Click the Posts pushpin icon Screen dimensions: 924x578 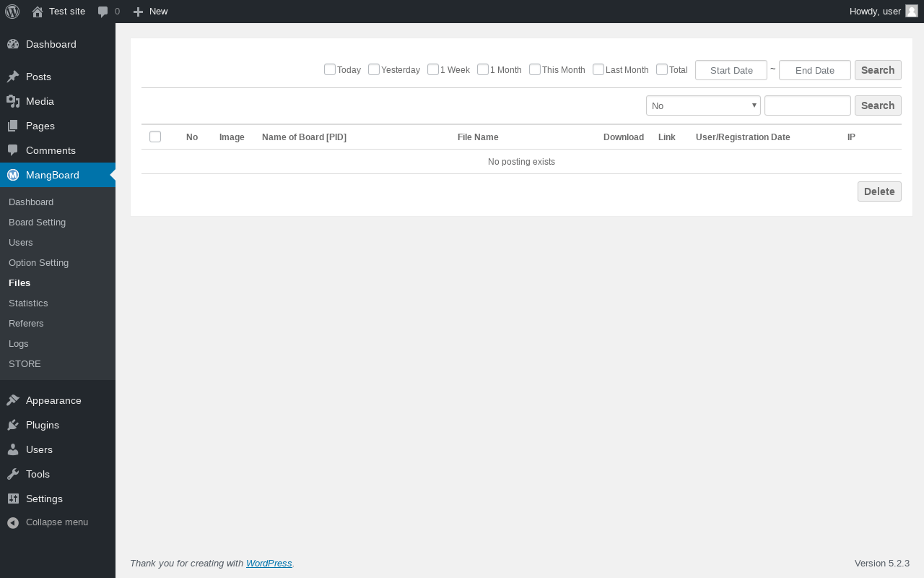(13, 77)
